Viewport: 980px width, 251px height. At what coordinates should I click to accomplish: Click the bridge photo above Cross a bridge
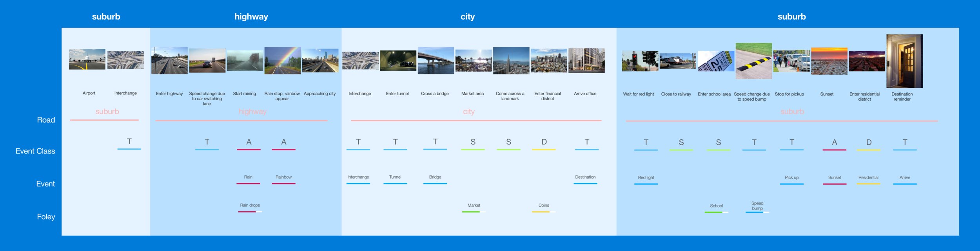436,60
